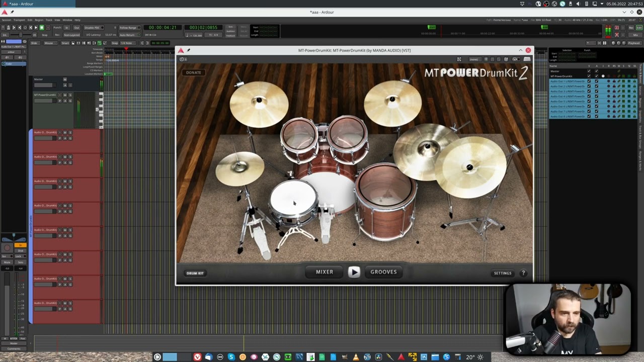The height and width of the screenshot is (362, 644).
Task: Open the MIXER view in drum plugin
Action: point(325,272)
